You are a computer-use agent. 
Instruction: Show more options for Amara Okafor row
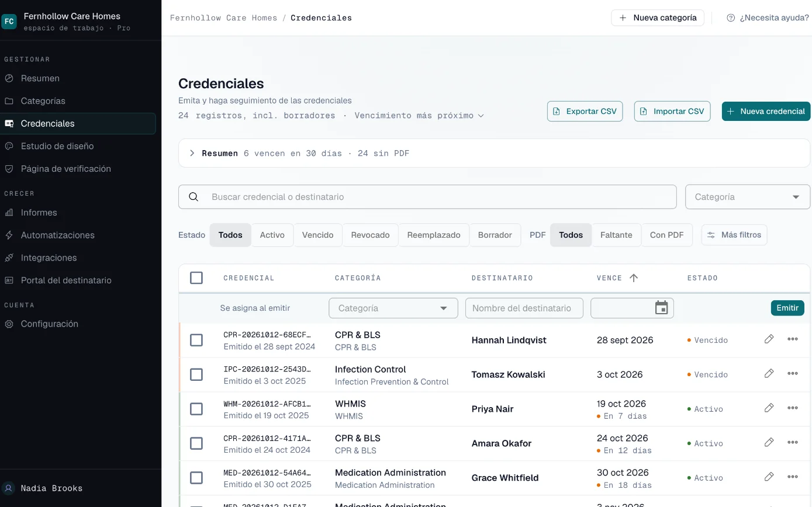793,443
